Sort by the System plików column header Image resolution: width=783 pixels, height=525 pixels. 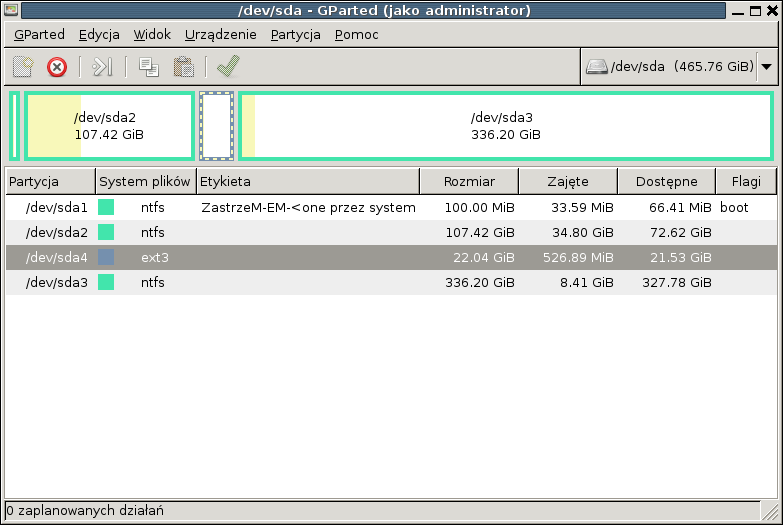pos(145,182)
